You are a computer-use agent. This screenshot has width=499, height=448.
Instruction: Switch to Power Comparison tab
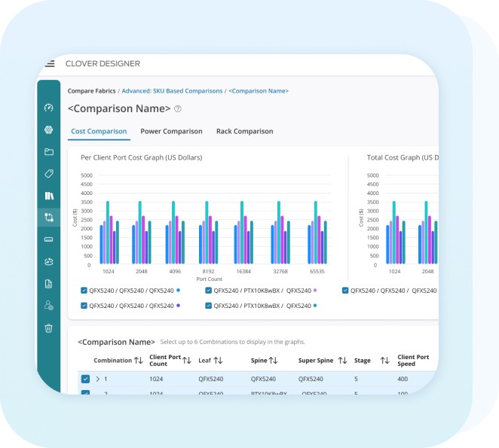point(171,131)
